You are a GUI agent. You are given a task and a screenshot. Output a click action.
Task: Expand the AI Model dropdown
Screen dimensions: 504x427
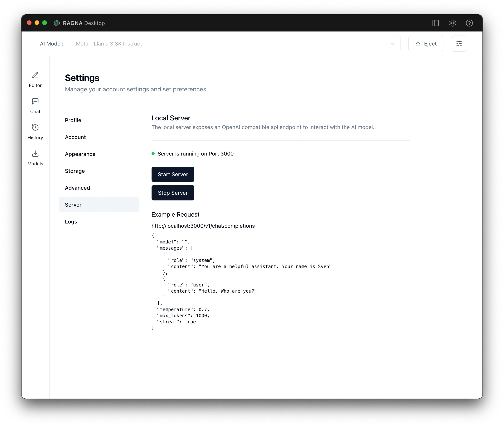pyautogui.click(x=393, y=44)
